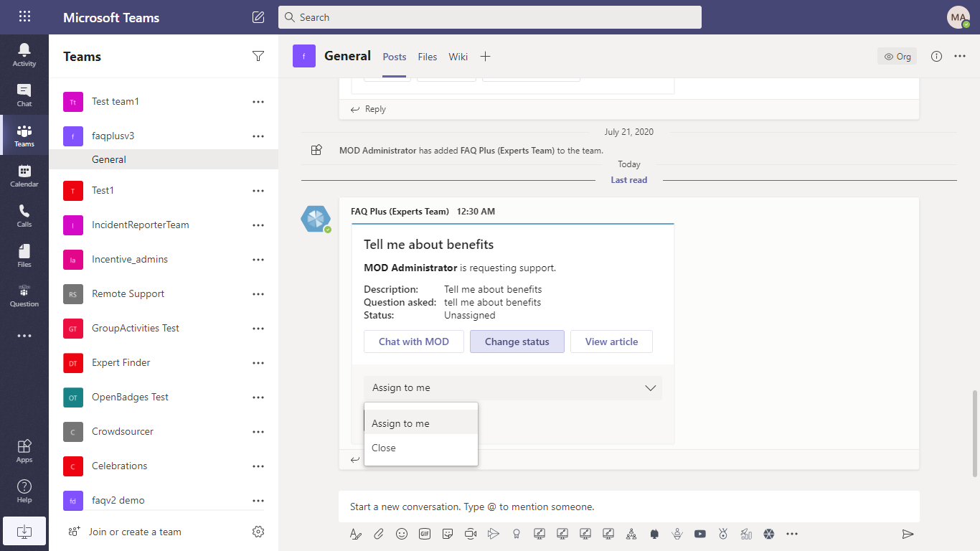Send the message with arrow icon
The width and height of the screenshot is (980, 551).
pos(908,534)
